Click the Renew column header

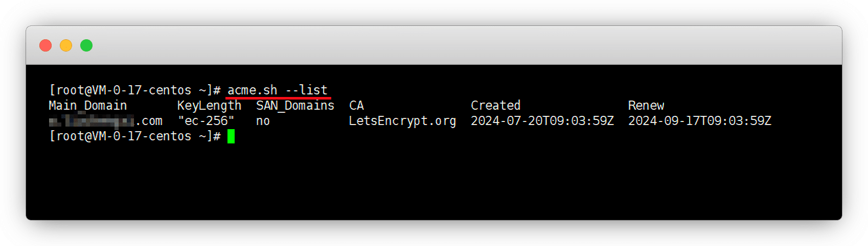click(646, 106)
